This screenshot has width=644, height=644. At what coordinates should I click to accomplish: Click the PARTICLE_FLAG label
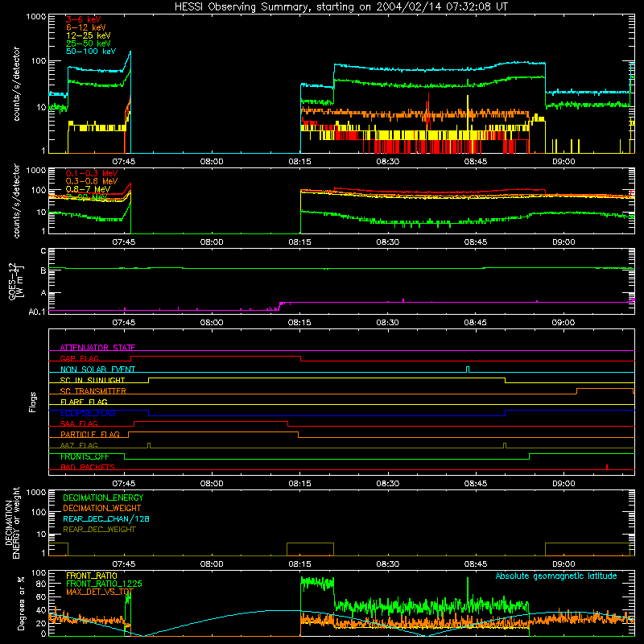coord(90,435)
